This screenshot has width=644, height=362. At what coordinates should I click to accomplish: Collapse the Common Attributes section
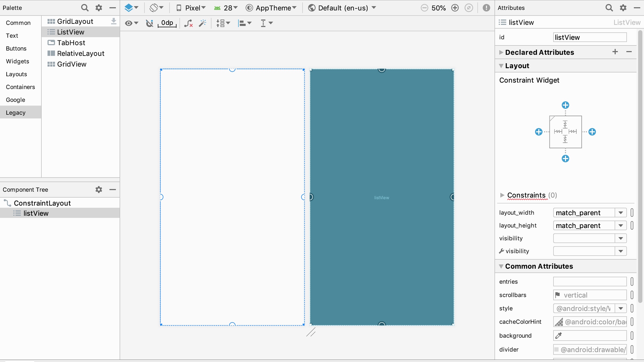pyautogui.click(x=501, y=266)
